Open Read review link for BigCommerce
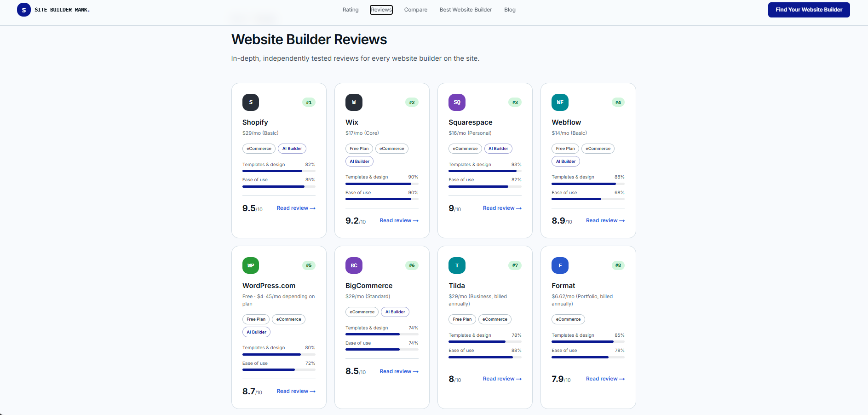Viewport: 868px width, 415px height. [x=399, y=371]
